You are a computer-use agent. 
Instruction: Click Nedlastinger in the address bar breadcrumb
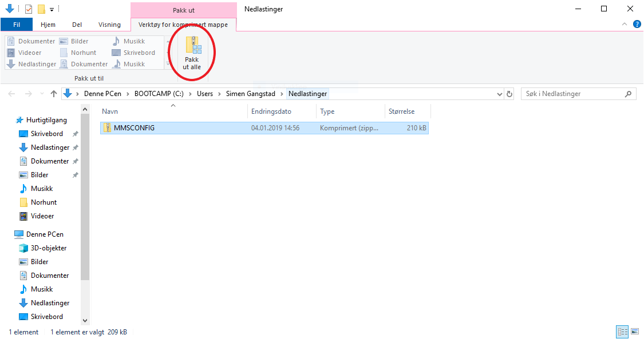click(x=307, y=94)
